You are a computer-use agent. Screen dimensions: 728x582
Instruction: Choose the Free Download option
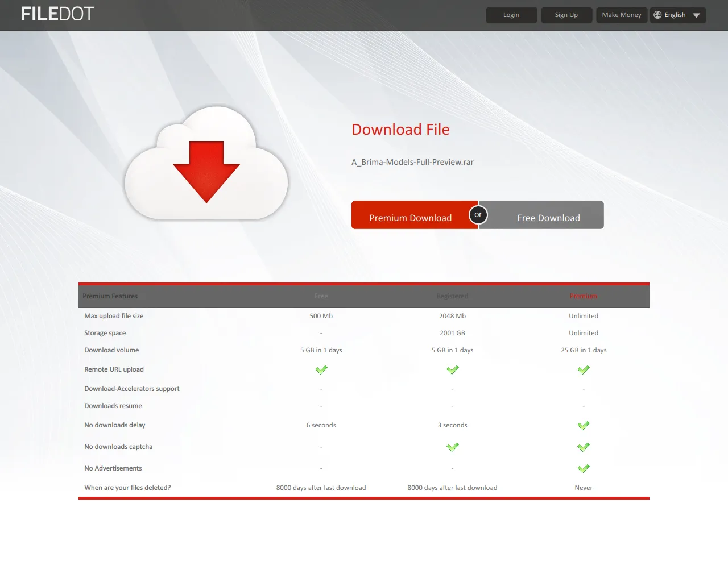pyautogui.click(x=548, y=217)
